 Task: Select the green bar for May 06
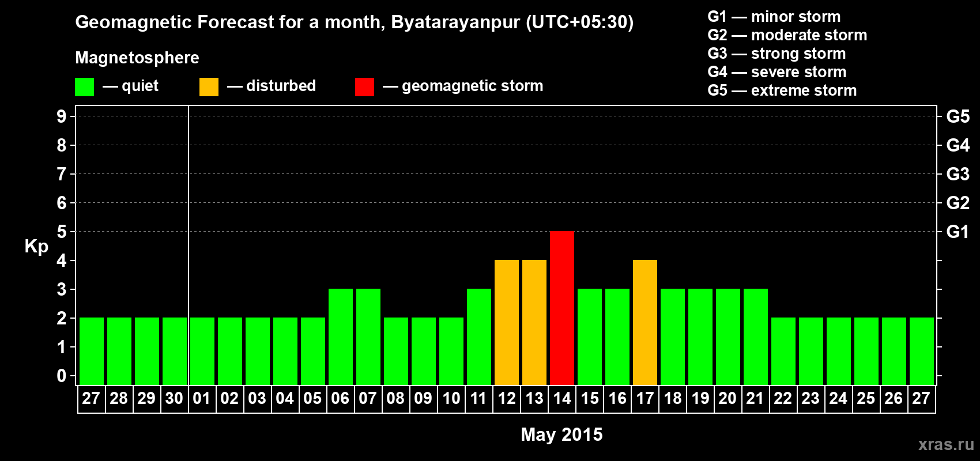pos(341,337)
